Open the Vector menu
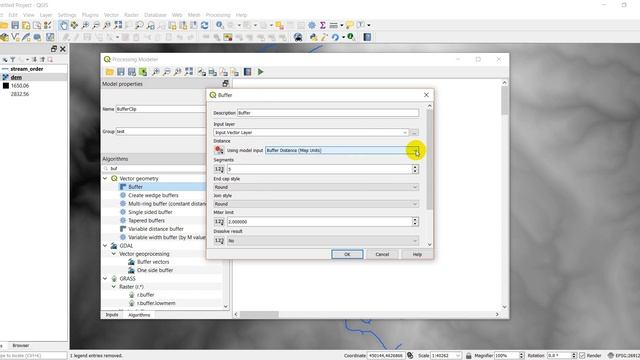This screenshot has width=640, height=360. [x=111, y=15]
